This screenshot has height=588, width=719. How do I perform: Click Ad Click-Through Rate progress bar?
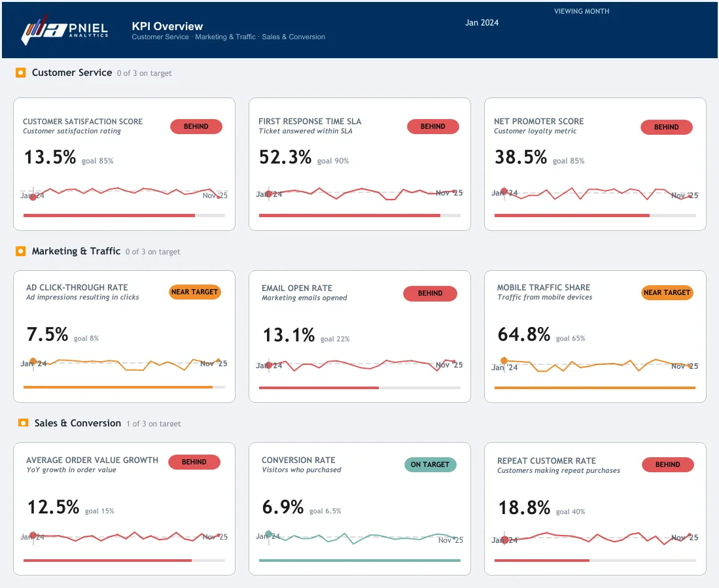pyautogui.click(x=124, y=387)
